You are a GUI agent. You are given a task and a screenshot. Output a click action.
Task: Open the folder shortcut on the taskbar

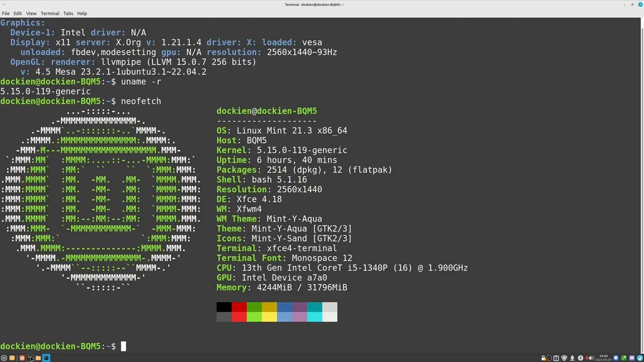pos(38,358)
